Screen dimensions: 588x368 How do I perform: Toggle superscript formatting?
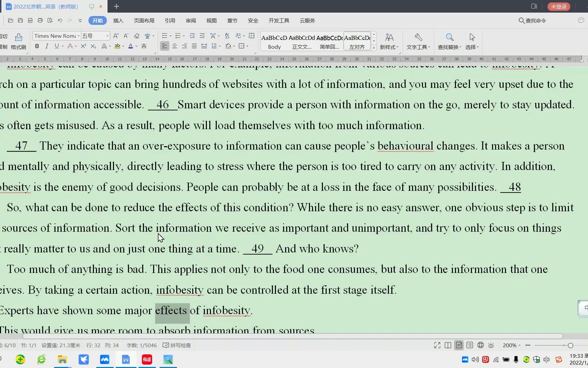83,46
